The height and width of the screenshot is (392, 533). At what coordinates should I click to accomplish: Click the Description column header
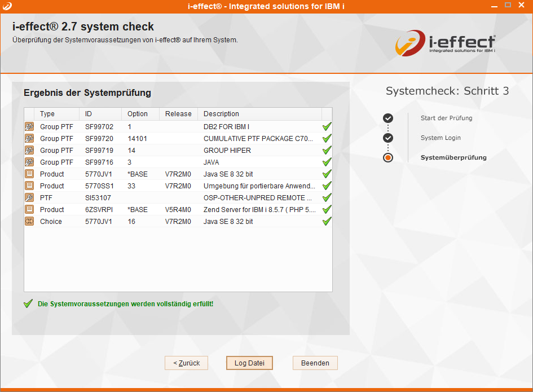point(259,114)
